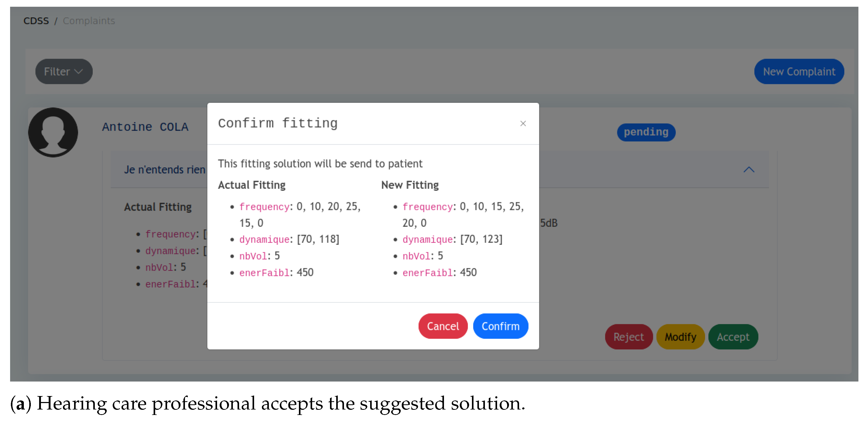Click the New Fitting heading in dialog
This screenshot has width=868, height=423.
[x=410, y=185]
